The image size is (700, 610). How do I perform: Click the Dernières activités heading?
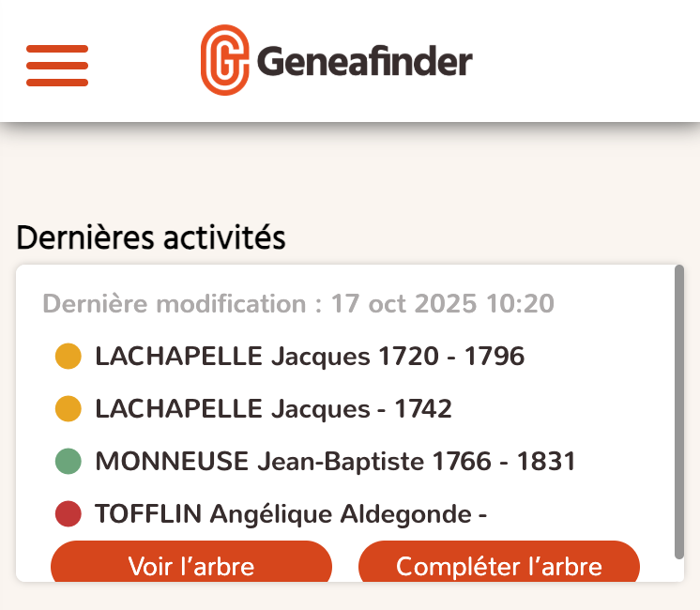150,238
